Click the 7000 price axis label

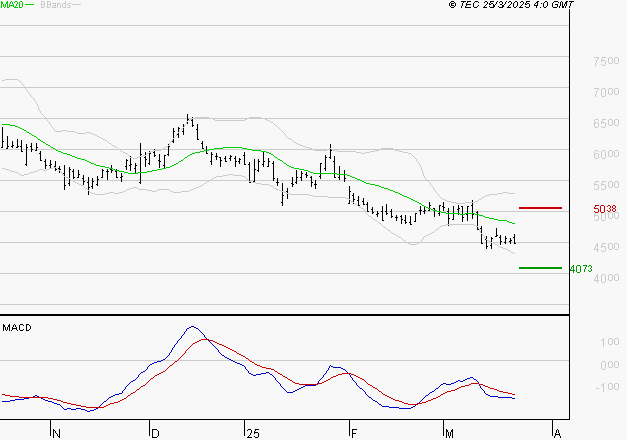[606, 92]
